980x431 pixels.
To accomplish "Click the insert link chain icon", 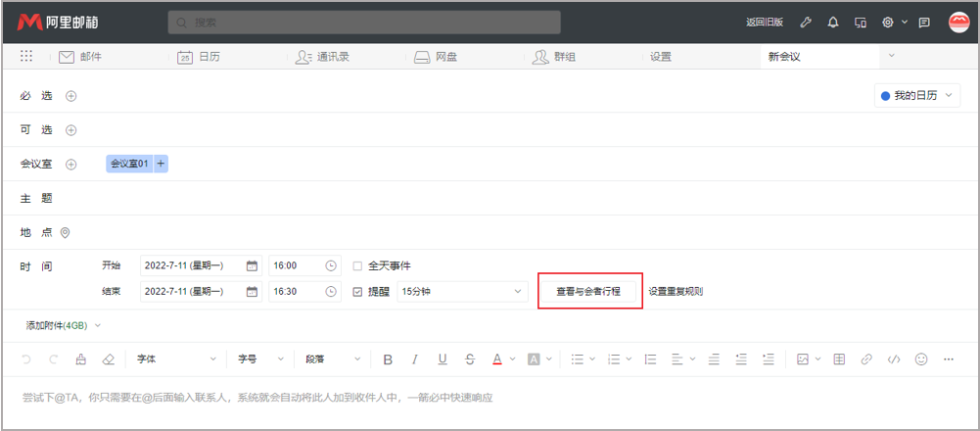I will pyautogui.click(x=866, y=359).
